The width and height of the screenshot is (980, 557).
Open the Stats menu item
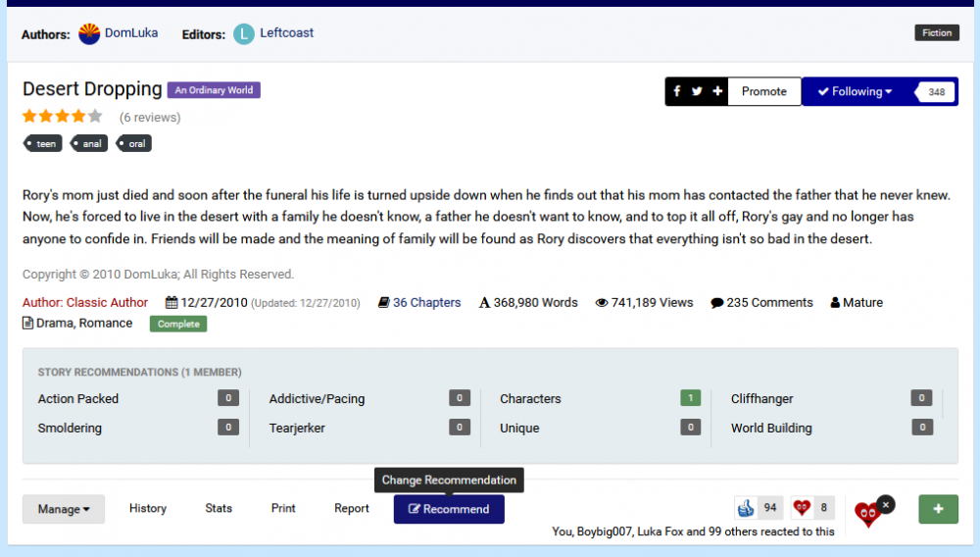point(219,508)
